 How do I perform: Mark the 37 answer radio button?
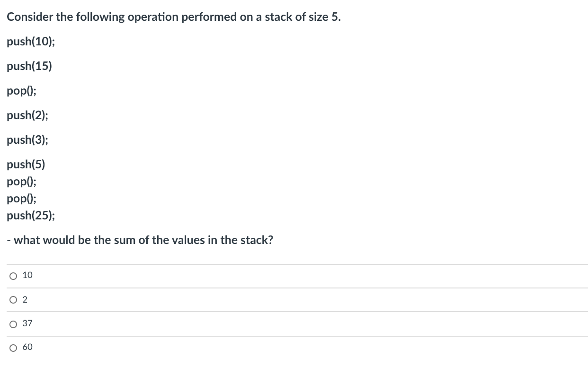tap(13, 324)
